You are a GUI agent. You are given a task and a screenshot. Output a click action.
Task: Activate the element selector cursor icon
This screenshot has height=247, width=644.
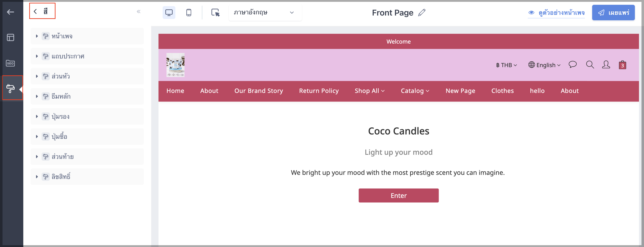pos(215,13)
